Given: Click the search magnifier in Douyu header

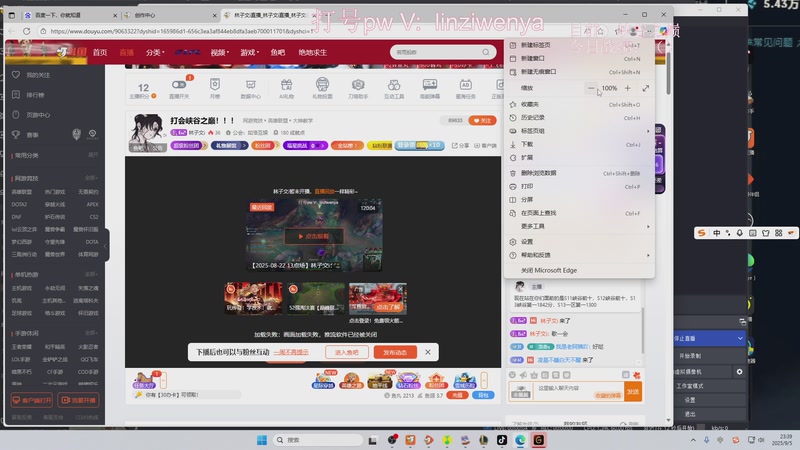Looking at the screenshot, I should tap(486, 52).
